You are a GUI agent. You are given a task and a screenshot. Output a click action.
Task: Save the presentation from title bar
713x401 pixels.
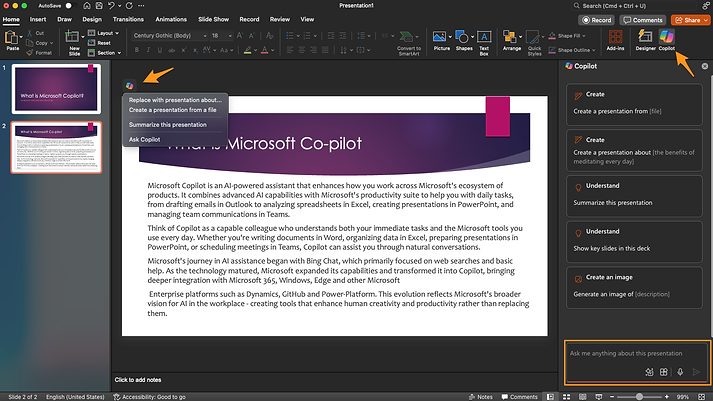(x=99, y=6)
